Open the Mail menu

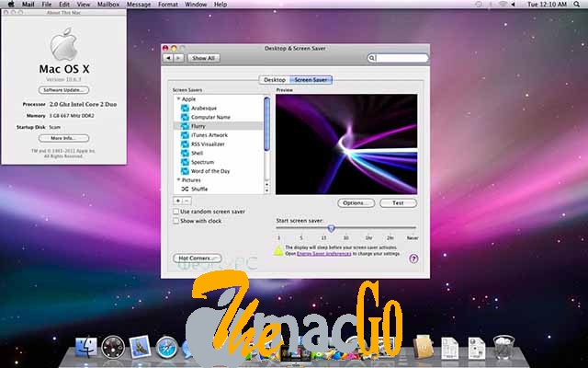[28, 5]
